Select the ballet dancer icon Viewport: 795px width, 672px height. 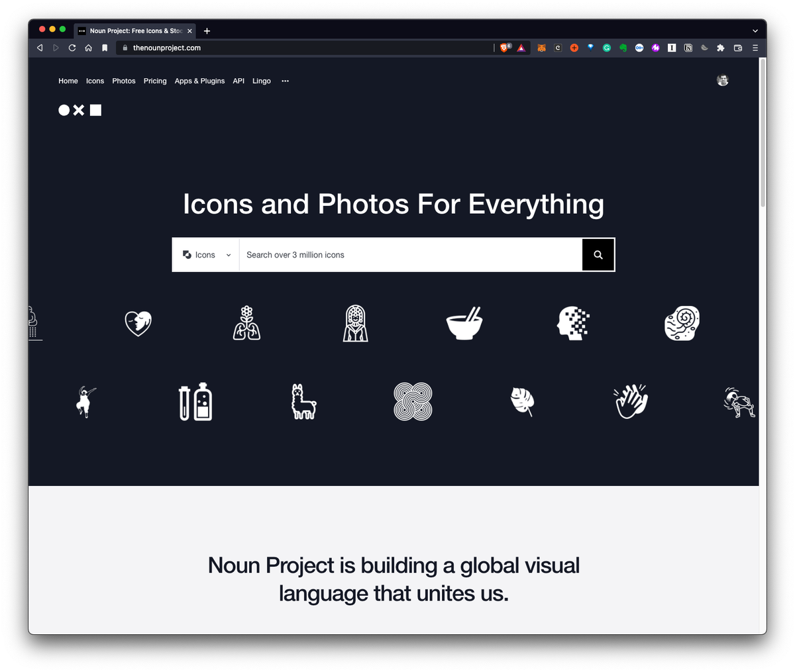[85, 401]
